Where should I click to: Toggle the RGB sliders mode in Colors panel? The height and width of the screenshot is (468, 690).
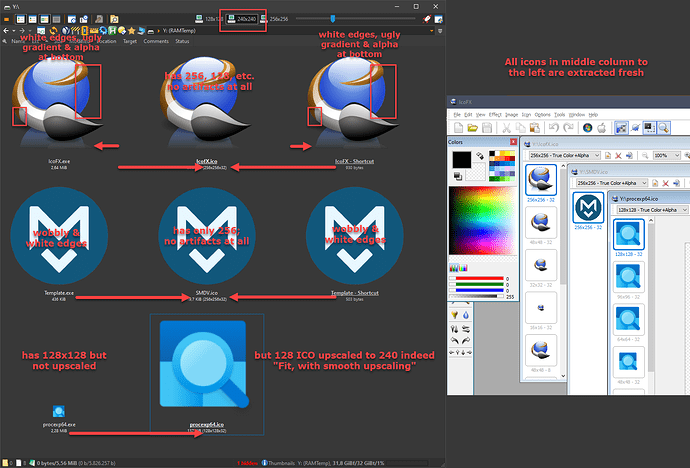pyautogui.click(x=453, y=268)
